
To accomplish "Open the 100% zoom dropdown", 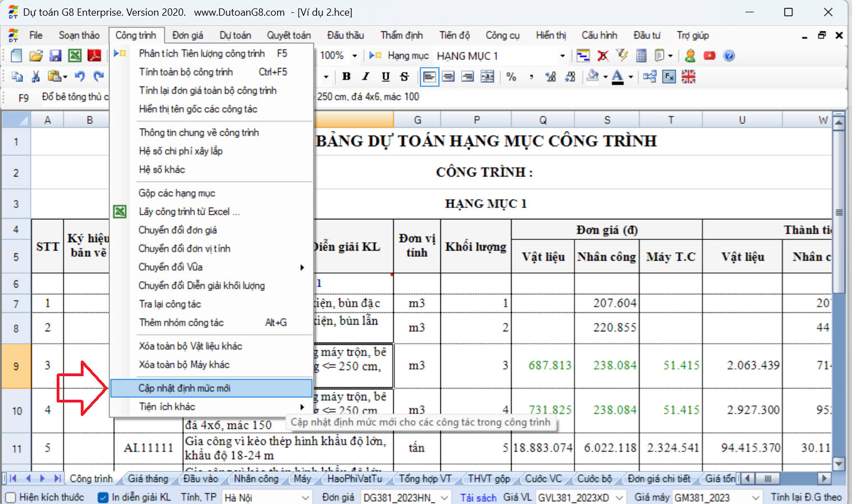I will [x=354, y=56].
